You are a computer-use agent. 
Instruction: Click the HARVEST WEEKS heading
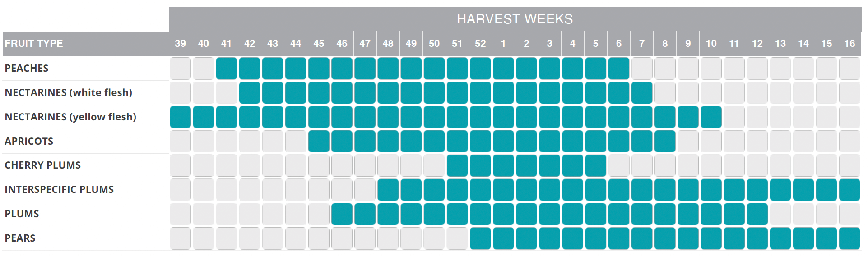click(x=515, y=19)
